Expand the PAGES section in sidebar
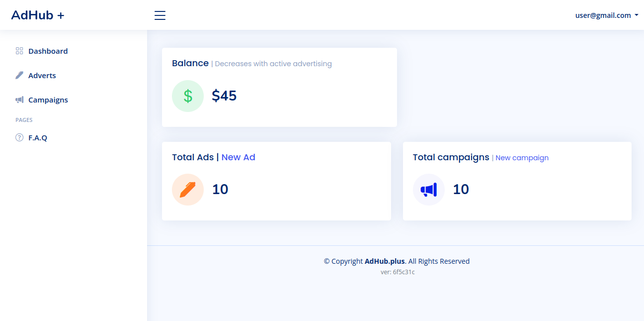 point(24,119)
